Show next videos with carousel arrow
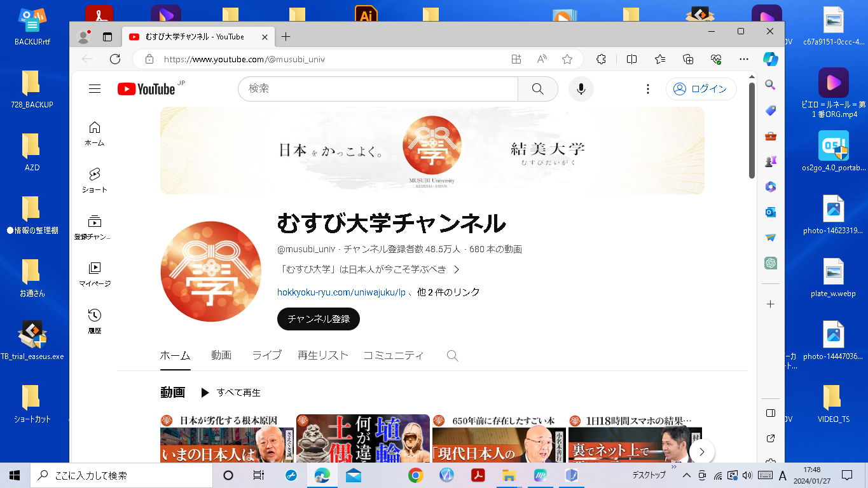 (702, 452)
